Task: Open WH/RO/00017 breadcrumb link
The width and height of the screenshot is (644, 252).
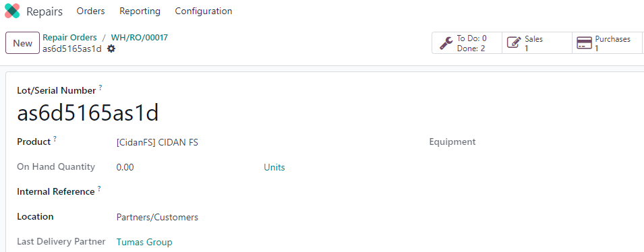Action: [x=140, y=37]
